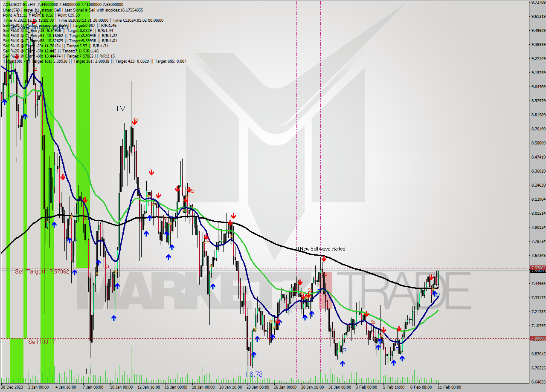
Task: Click the '31 Jan 08:00' date label
Action: tap(340, 387)
